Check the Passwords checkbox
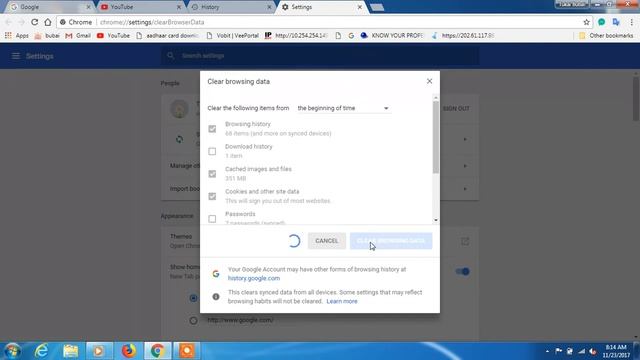Screen dimensions: 640x360 click(x=212, y=219)
